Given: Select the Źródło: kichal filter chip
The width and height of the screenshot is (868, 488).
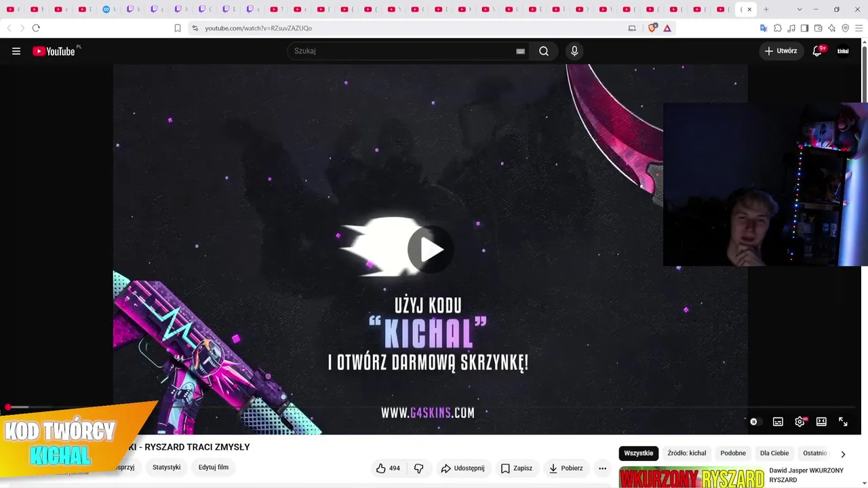Looking at the screenshot, I should click(687, 453).
